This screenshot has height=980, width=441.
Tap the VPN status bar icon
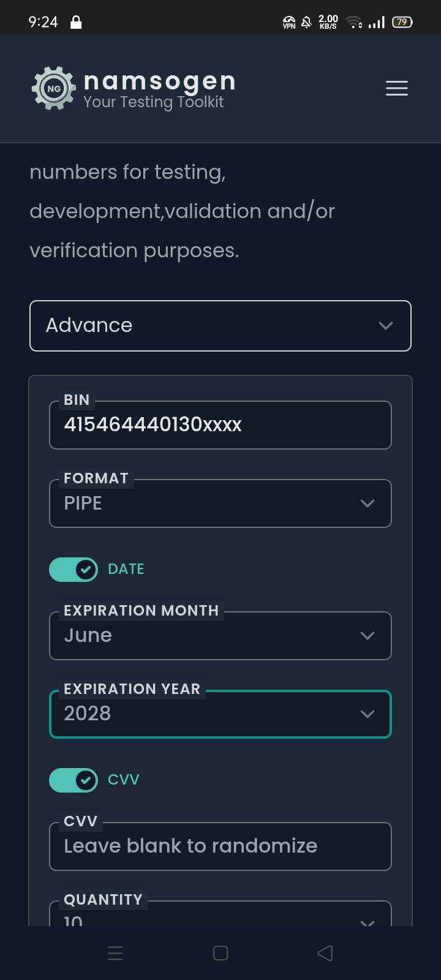[289, 23]
